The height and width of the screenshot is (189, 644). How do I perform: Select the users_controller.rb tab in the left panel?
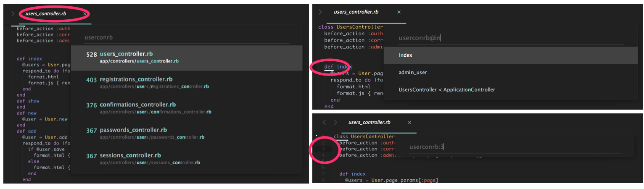tap(45, 14)
